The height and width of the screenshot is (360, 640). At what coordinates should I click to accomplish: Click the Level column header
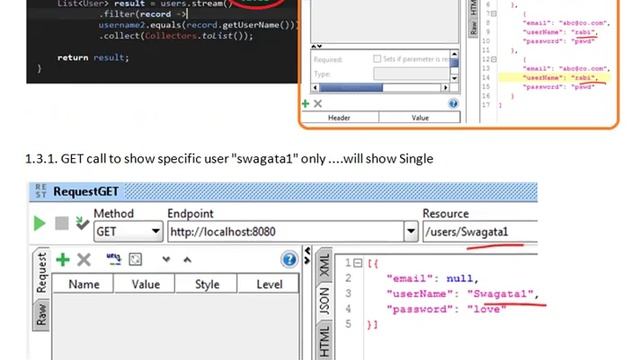tap(269, 284)
